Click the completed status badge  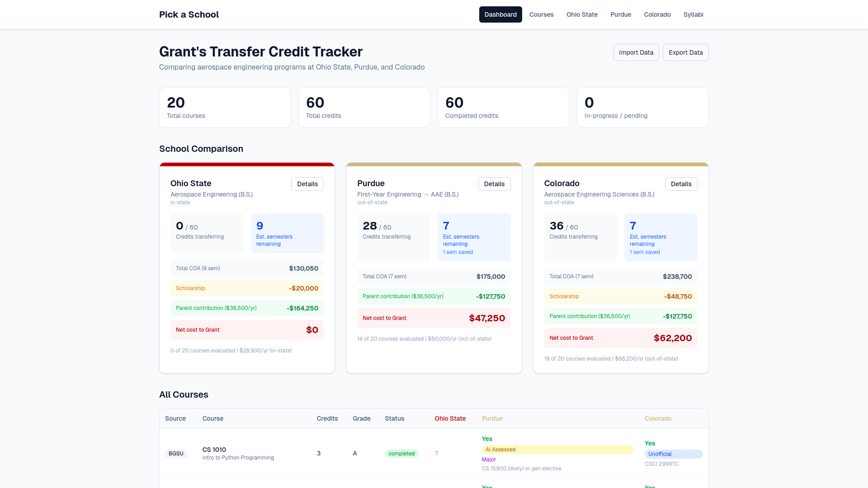(x=401, y=454)
